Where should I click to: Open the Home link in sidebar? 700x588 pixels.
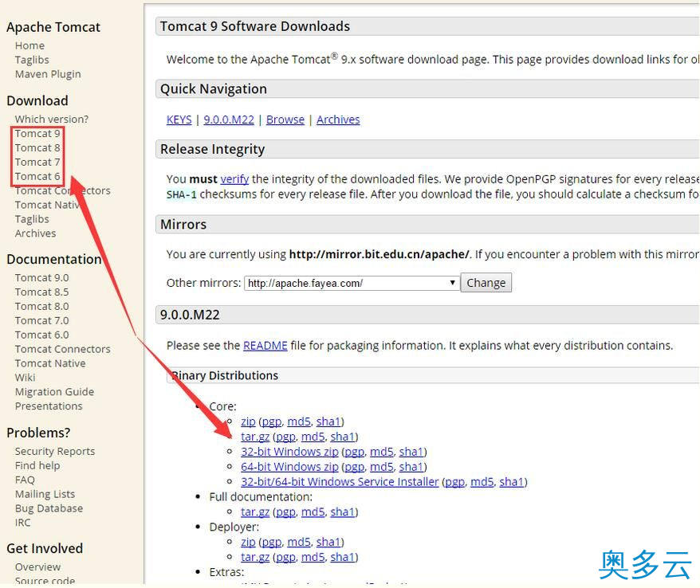tap(29, 45)
